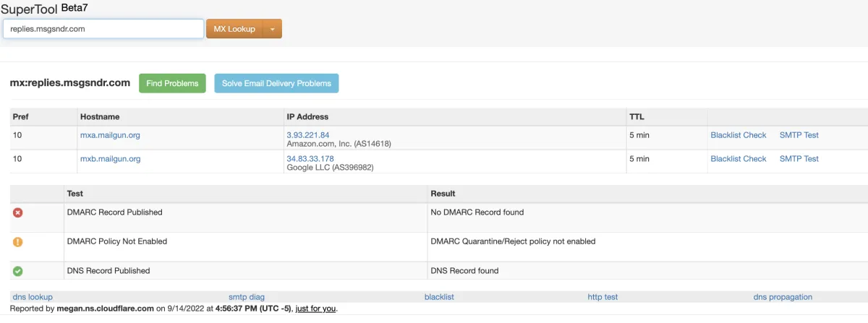Image resolution: width=868 pixels, height=323 pixels.
Task: Open IP address 34.83.33.178 link
Action: 310,159
